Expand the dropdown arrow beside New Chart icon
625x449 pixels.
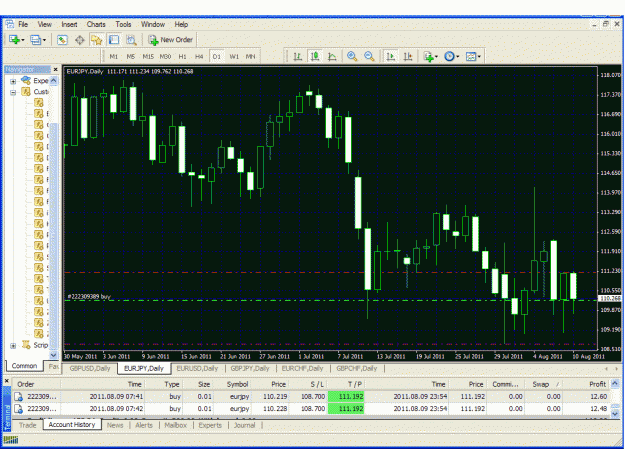point(23,40)
